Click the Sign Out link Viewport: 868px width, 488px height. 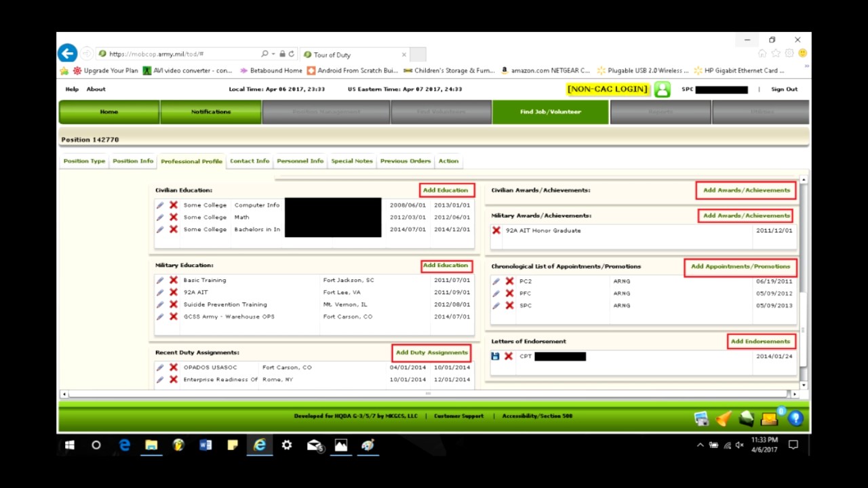click(x=784, y=89)
